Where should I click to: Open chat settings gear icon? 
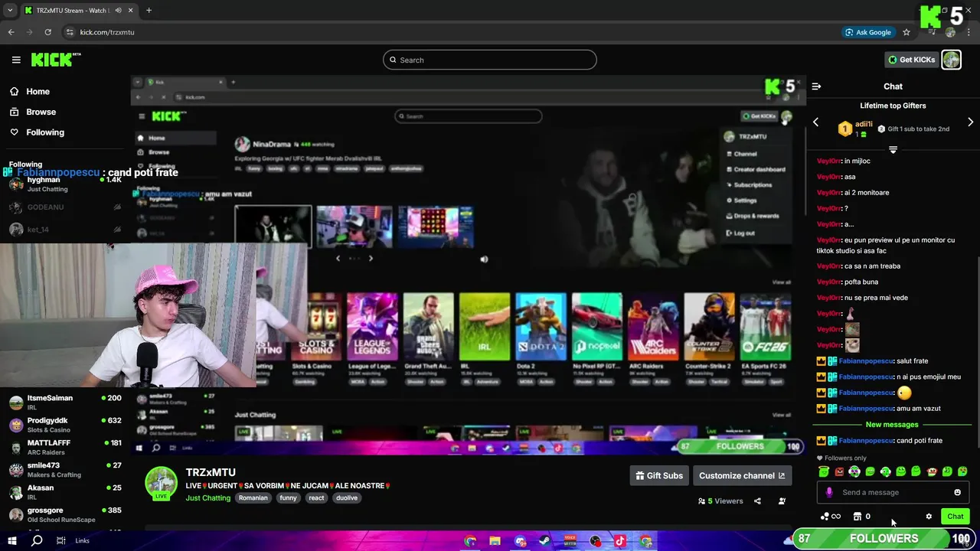tap(929, 517)
